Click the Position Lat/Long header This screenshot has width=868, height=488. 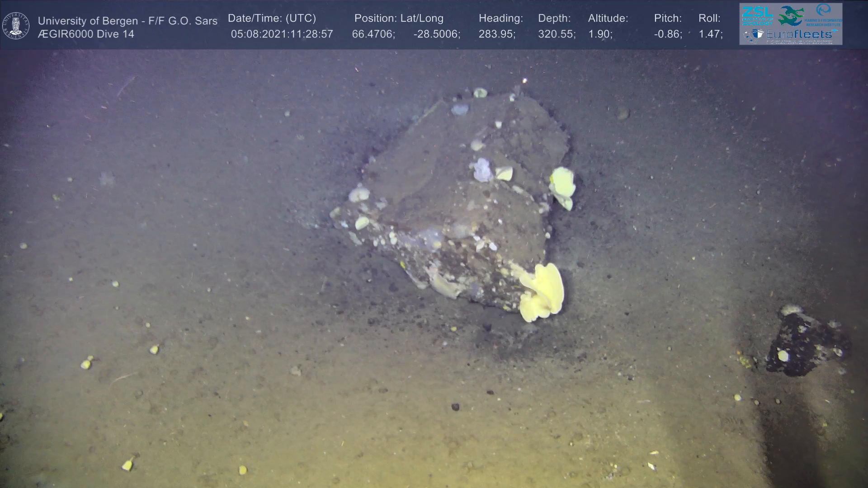point(399,19)
